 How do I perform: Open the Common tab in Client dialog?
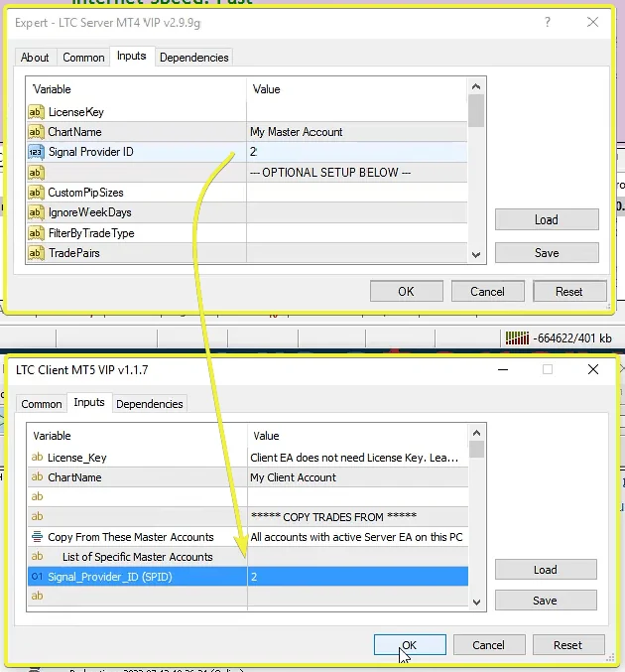(x=42, y=404)
